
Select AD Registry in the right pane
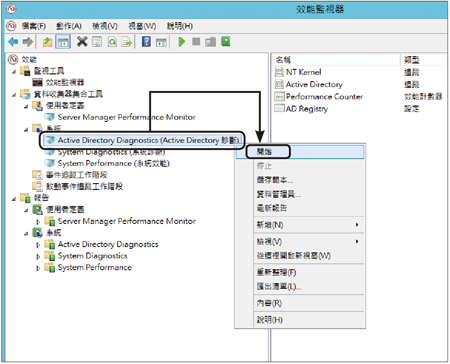tap(307, 109)
